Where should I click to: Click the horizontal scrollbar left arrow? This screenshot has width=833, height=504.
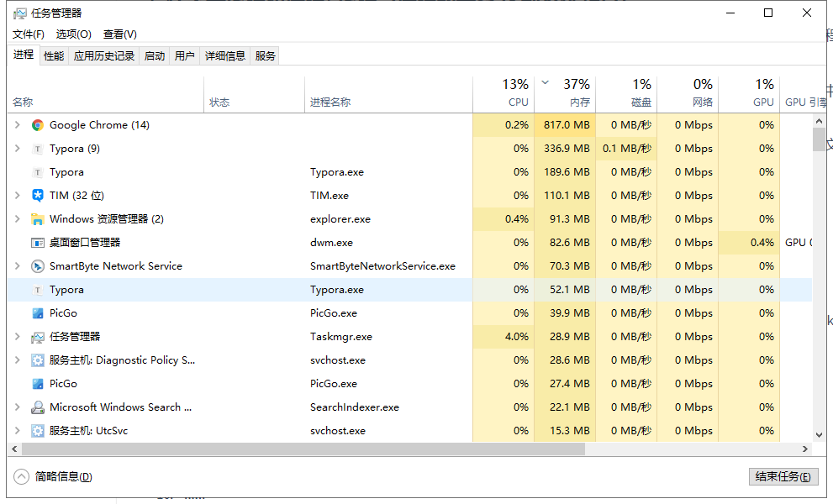pyautogui.click(x=14, y=449)
